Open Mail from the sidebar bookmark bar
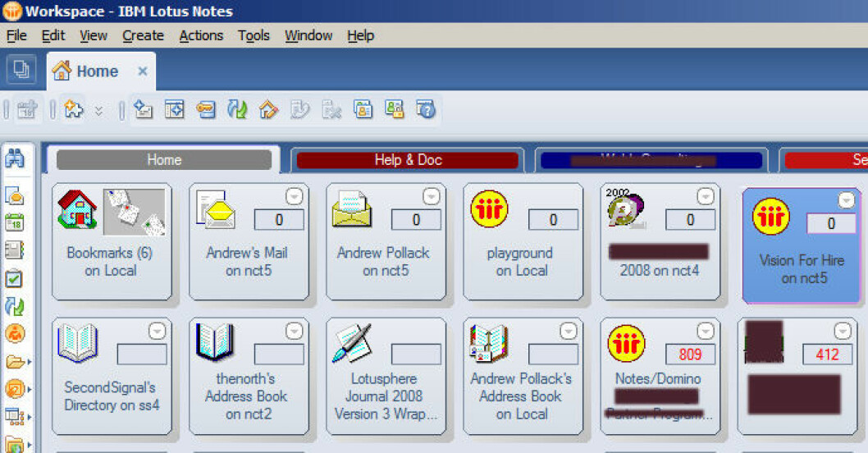The width and height of the screenshot is (868, 453). pos(15,195)
